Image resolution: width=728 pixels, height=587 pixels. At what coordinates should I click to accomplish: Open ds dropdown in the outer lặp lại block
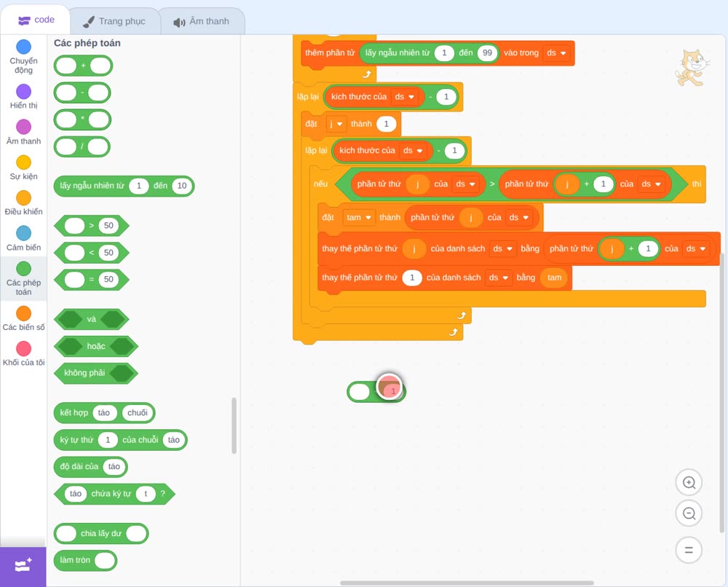point(405,97)
